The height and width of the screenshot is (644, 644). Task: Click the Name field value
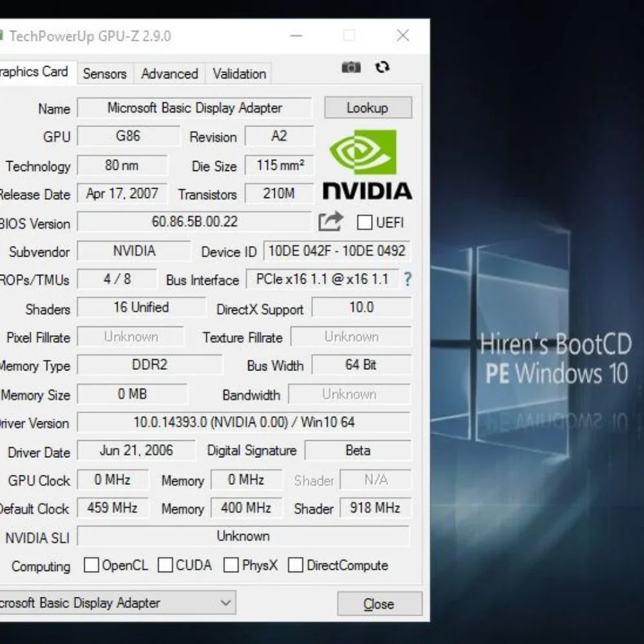(194, 108)
